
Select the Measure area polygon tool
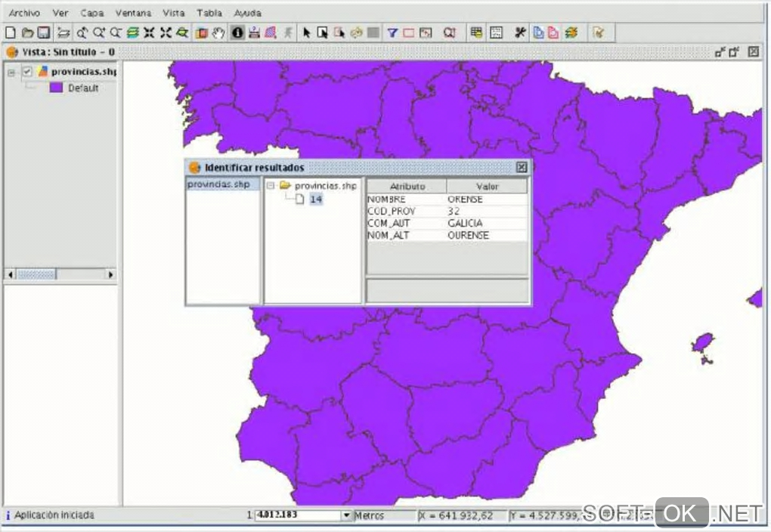pos(271,33)
